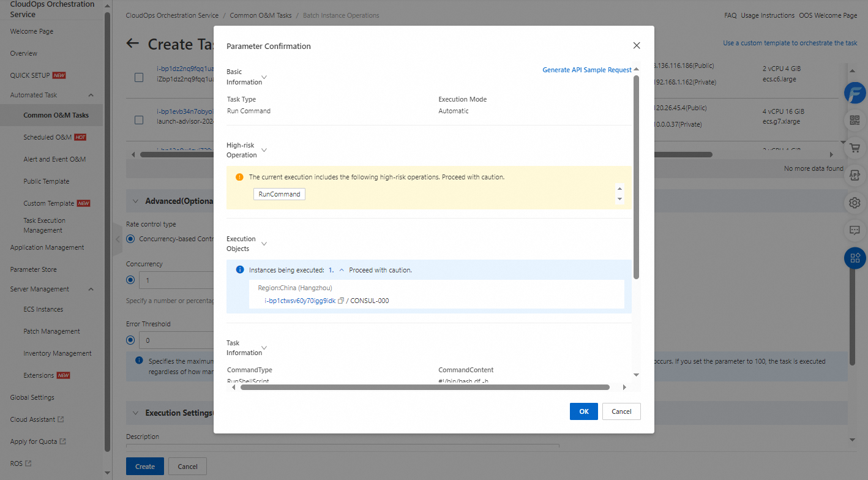This screenshot has width=868, height=480.
Task: Collapse the Advanced(Optional) section
Action: (135, 201)
